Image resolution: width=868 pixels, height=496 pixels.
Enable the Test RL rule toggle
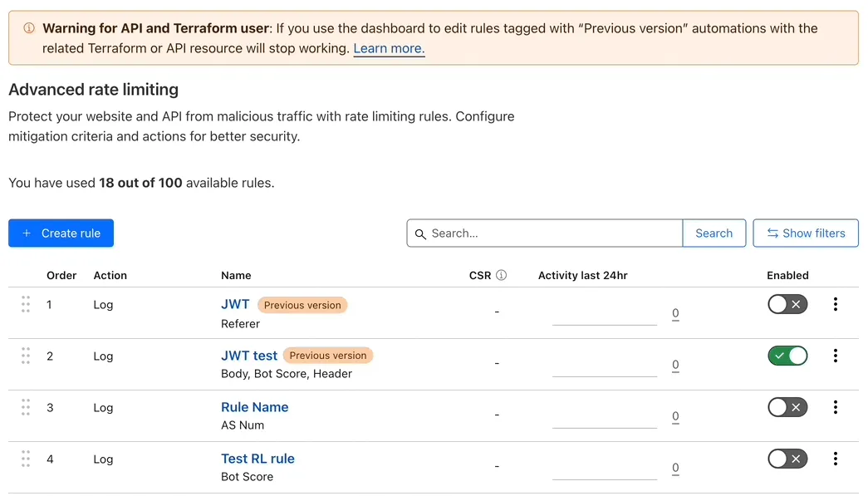[787, 459]
